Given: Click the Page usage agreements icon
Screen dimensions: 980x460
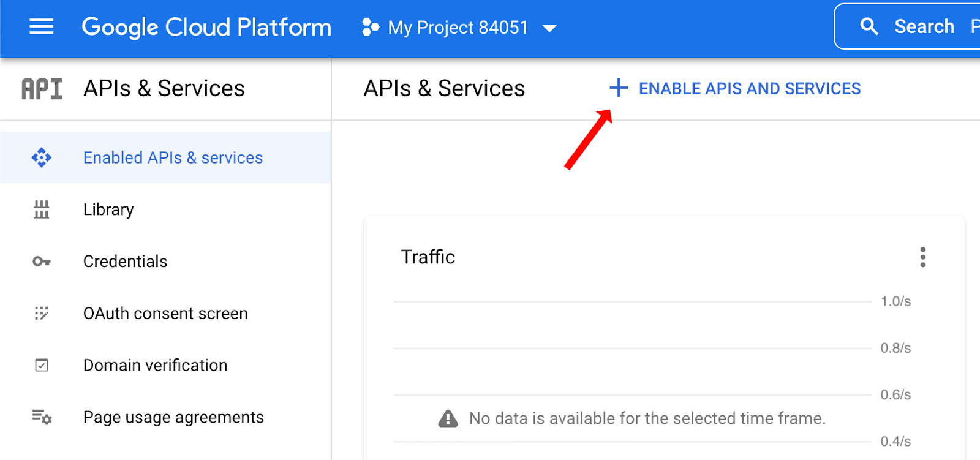Looking at the screenshot, I should tap(42, 417).
